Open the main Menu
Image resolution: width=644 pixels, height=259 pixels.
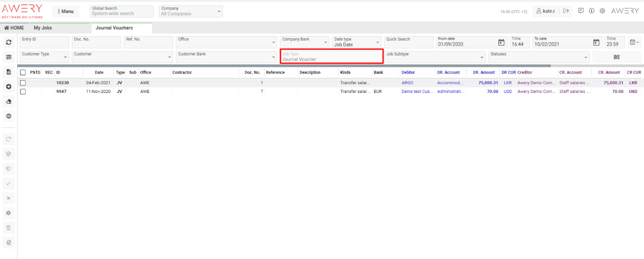pos(66,11)
